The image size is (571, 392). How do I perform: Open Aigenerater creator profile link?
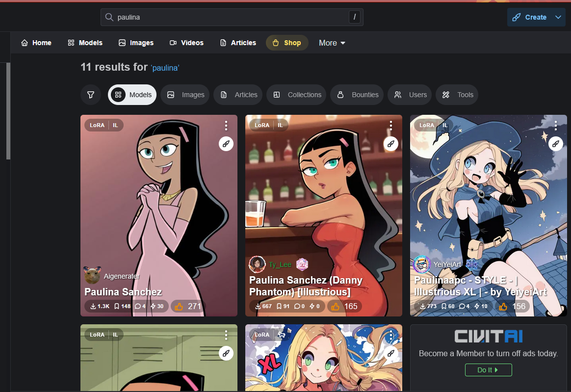click(122, 276)
